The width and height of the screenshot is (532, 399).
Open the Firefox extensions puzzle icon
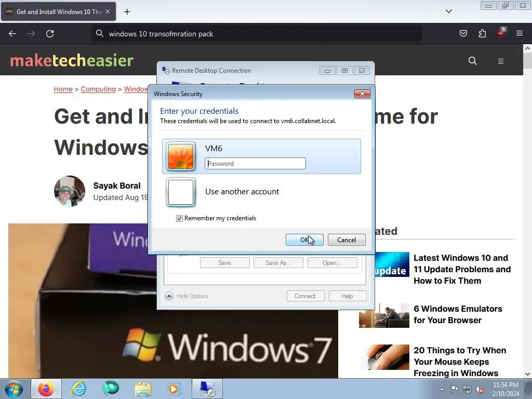[482, 33]
